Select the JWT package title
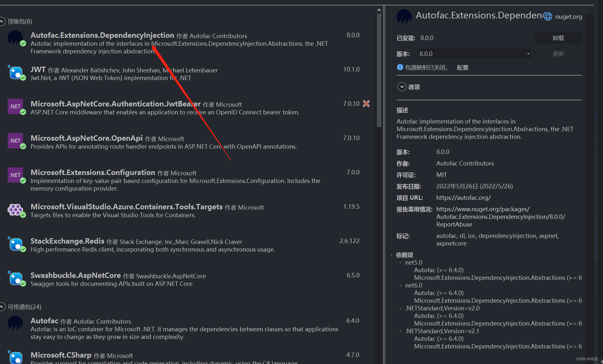The height and width of the screenshot is (364, 603). pyautogui.click(x=38, y=70)
